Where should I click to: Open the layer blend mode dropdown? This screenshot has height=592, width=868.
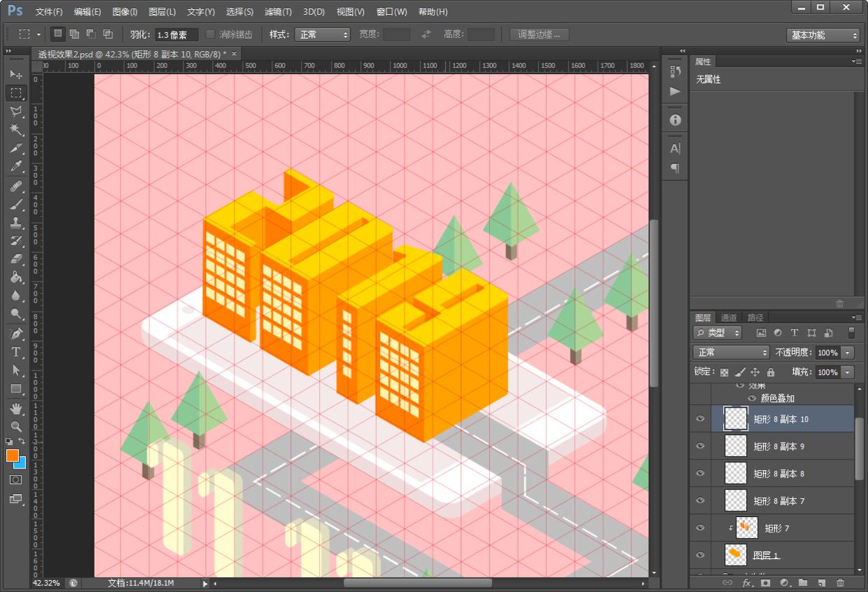tap(730, 352)
